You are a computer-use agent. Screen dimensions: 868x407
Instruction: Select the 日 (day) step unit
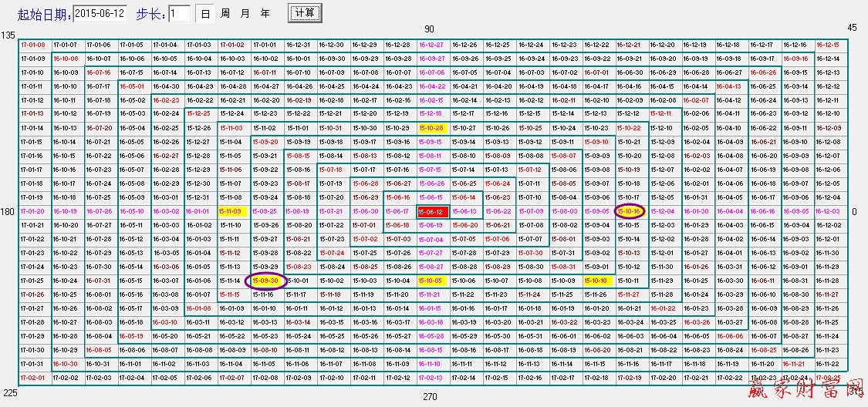[204, 14]
